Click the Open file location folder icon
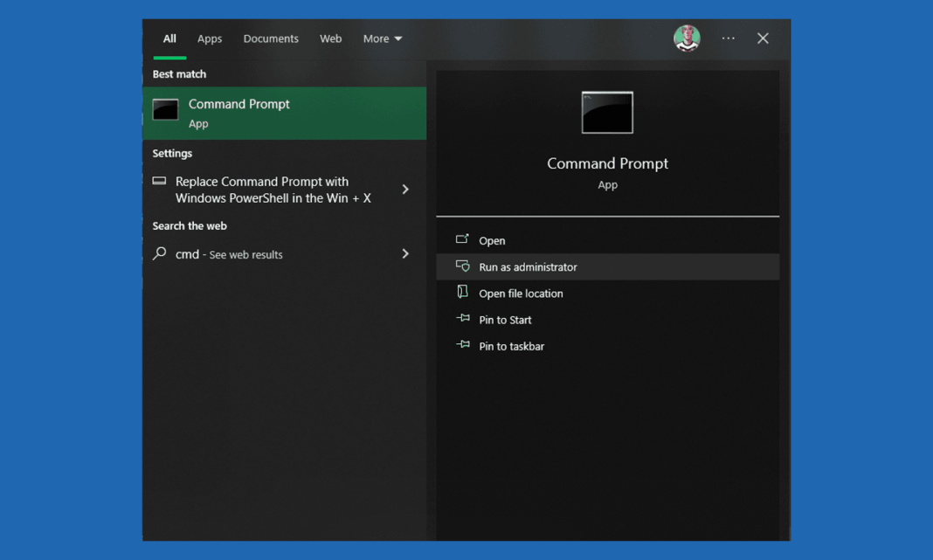Screen dimensions: 933x560 point(462,293)
